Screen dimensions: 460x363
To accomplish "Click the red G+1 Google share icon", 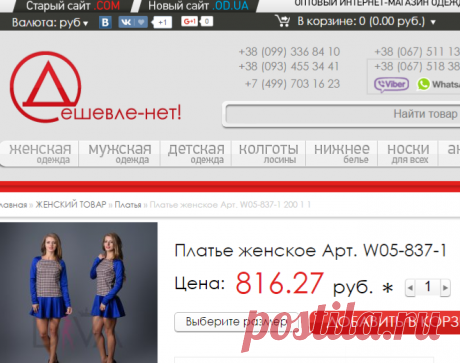I will click(190, 21).
